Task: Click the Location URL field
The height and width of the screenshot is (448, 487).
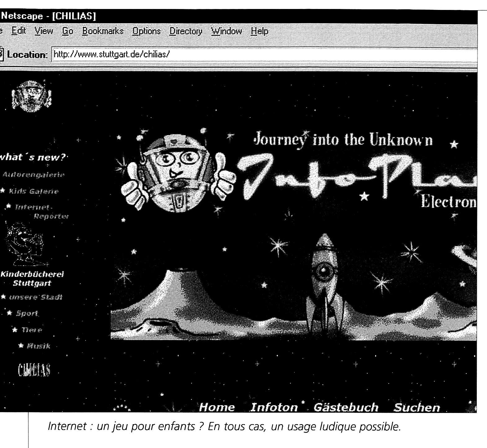Action: [x=264, y=55]
